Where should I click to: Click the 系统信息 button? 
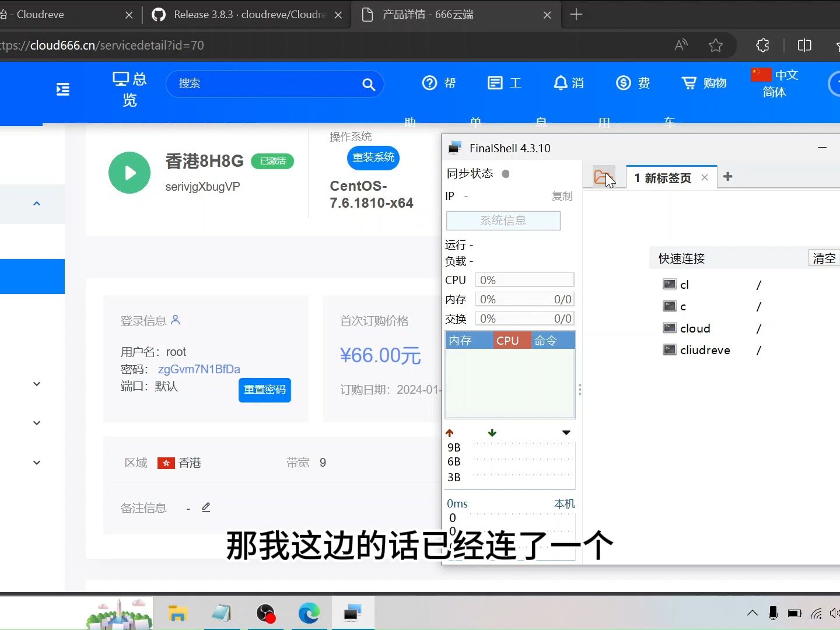pos(503,220)
